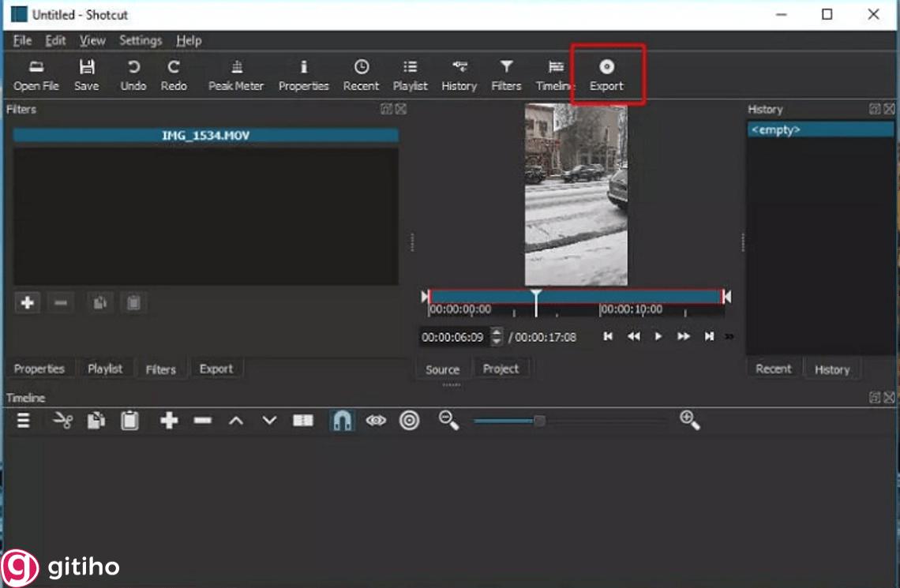The width and height of the screenshot is (900, 588).
Task: Open the Playlist panel
Action: click(410, 75)
